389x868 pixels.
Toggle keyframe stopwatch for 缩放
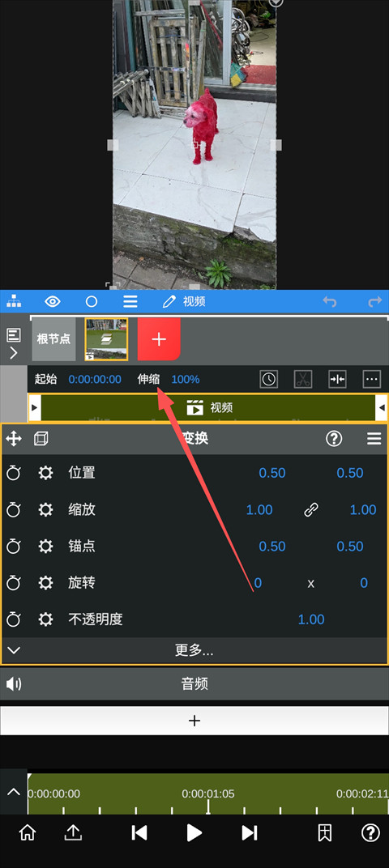[14, 509]
